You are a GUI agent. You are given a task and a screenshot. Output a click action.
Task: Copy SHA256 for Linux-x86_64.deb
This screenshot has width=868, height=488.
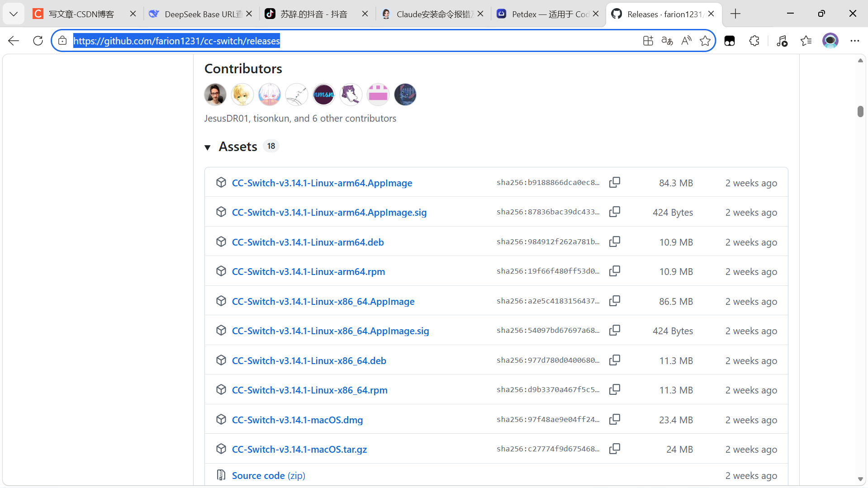(614, 360)
